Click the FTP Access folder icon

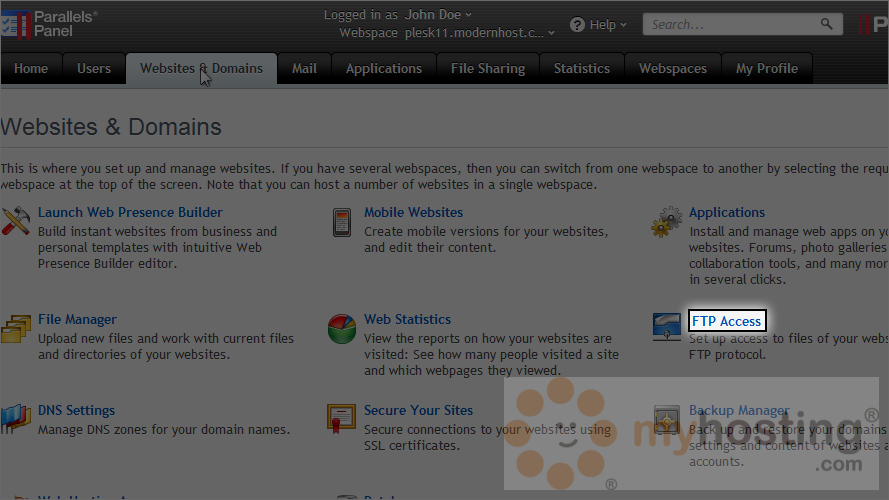(x=666, y=327)
